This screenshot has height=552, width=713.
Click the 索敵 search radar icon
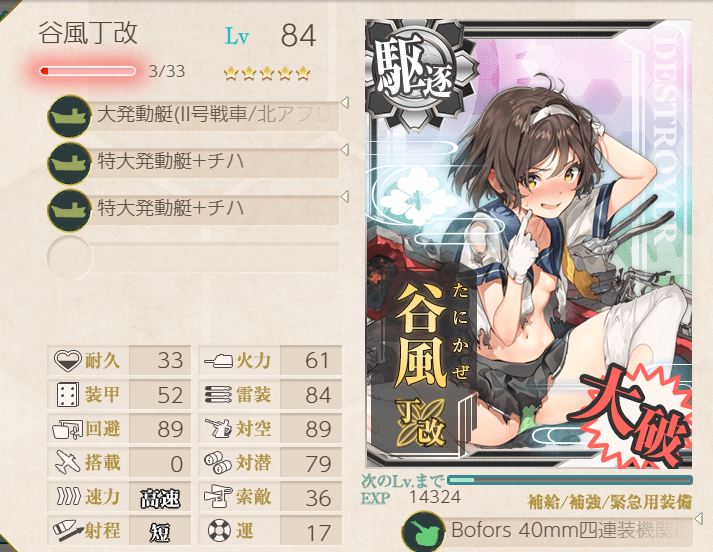[x=218, y=497]
